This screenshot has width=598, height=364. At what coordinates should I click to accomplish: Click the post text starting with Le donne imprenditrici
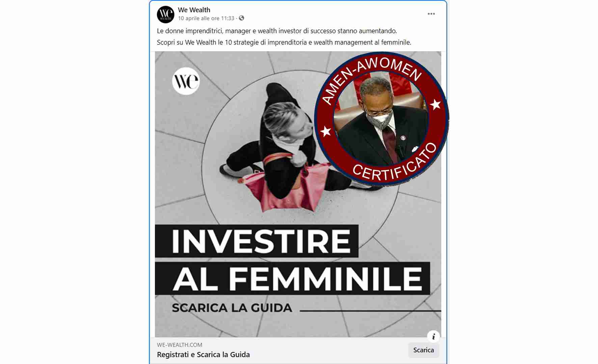(x=277, y=31)
